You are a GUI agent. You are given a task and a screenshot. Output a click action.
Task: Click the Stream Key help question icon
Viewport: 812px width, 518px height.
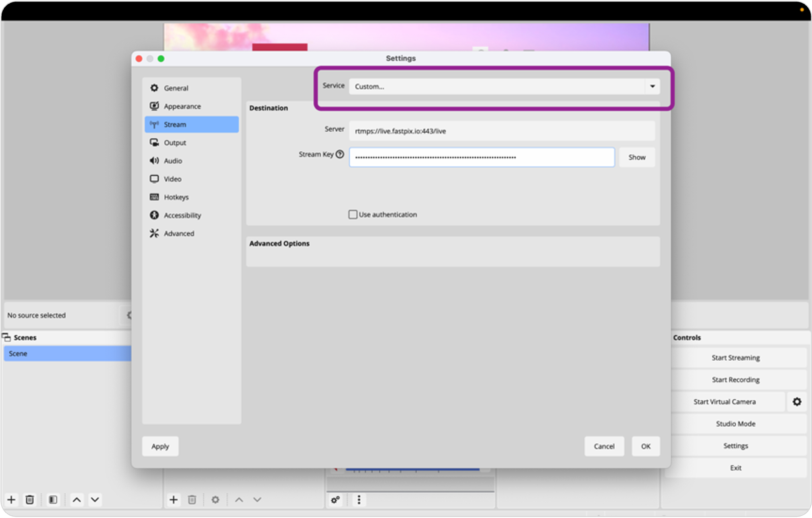click(x=340, y=154)
